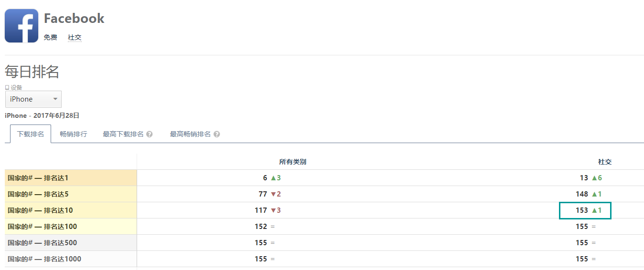Open the 最高下载排名 tab

point(123,134)
